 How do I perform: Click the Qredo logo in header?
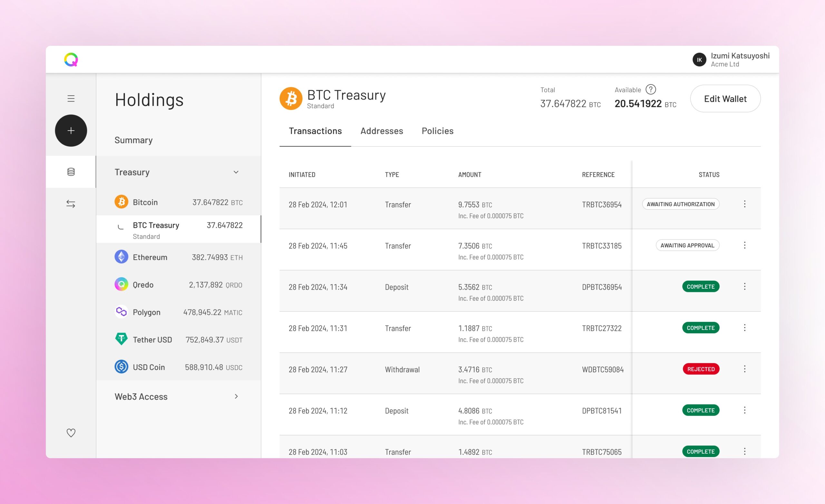point(71,60)
